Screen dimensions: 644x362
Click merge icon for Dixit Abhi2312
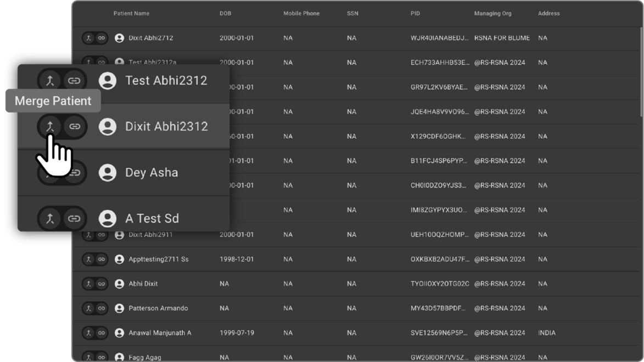pos(51,127)
